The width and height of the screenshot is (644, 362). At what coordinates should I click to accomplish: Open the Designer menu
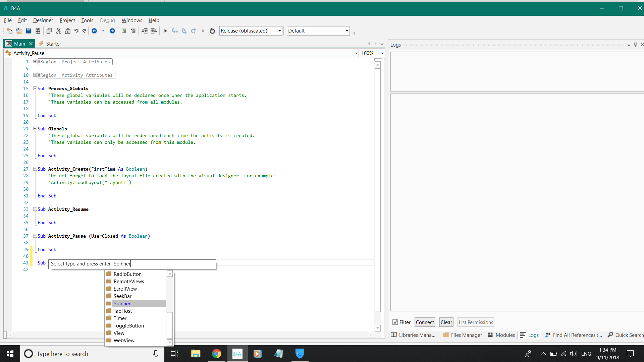point(43,20)
